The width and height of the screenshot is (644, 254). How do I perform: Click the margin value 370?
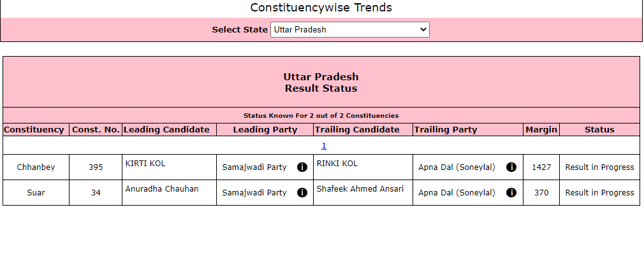coord(541,192)
